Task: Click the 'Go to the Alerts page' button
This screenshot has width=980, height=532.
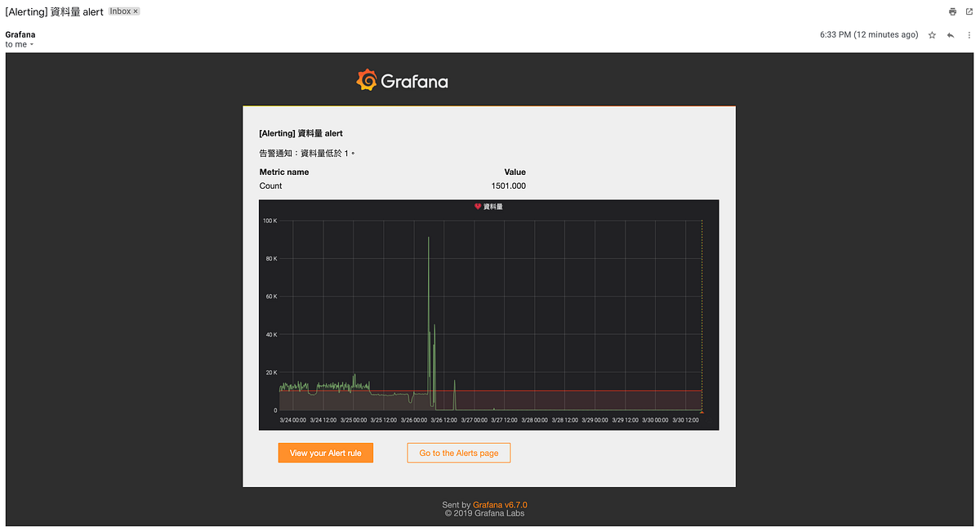Action: click(x=458, y=452)
